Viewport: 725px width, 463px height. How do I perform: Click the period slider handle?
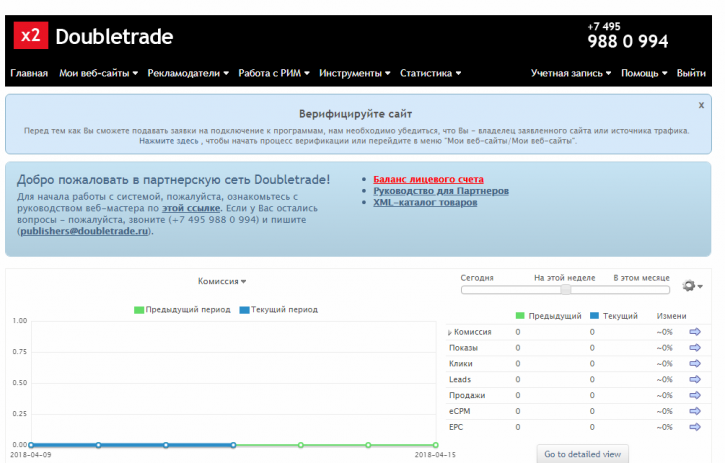[x=565, y=290]
